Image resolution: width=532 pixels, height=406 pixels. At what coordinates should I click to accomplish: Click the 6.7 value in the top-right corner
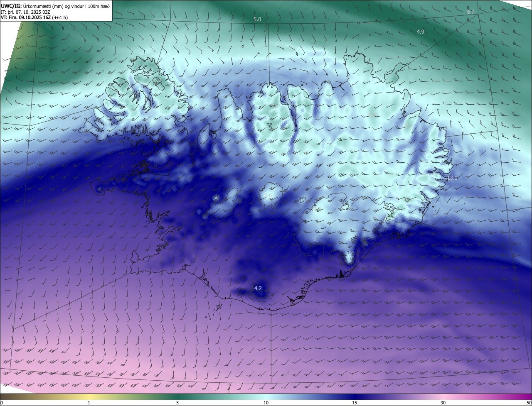[x=471, y=12]
